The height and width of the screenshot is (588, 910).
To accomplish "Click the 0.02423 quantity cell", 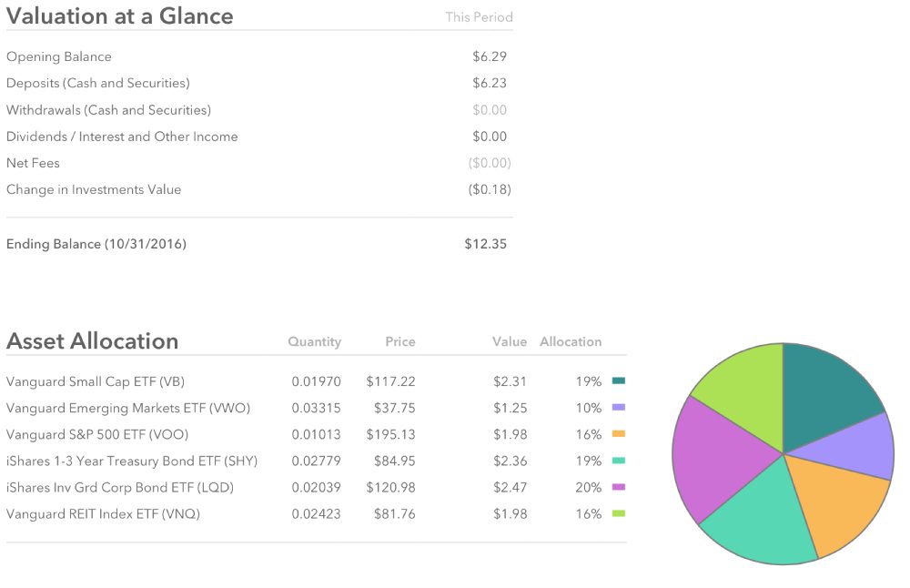I will [x=316, y=514].
